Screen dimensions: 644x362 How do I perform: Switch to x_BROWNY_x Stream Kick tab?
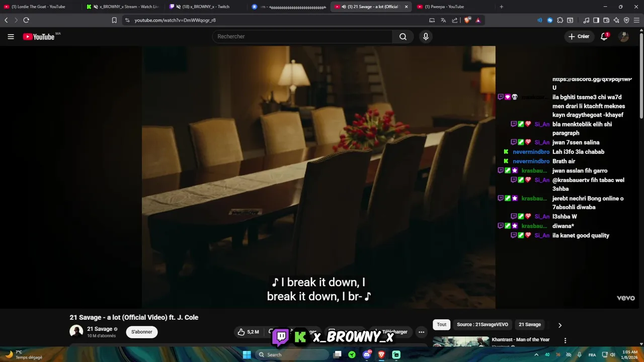click(124, 7)
